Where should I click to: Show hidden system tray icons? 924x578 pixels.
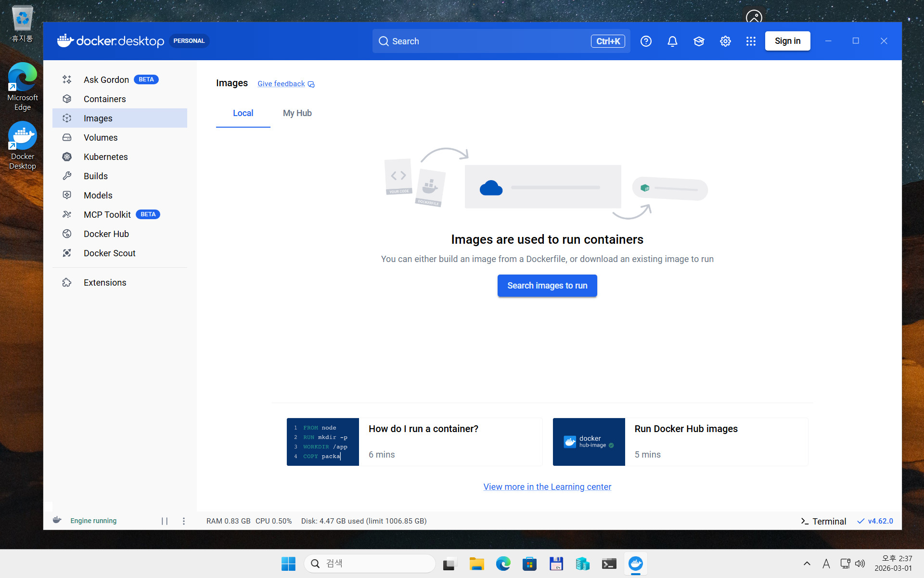click(x=807, y=564)
